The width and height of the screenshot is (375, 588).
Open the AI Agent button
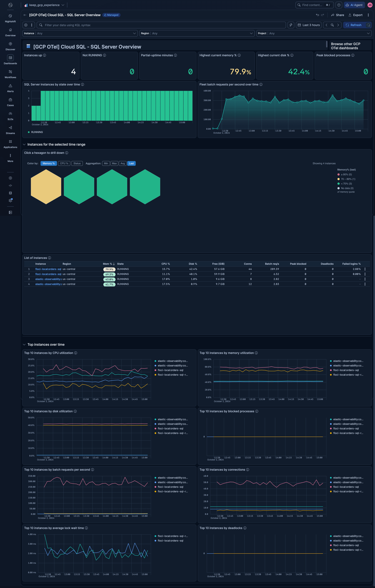click(354, 5)
